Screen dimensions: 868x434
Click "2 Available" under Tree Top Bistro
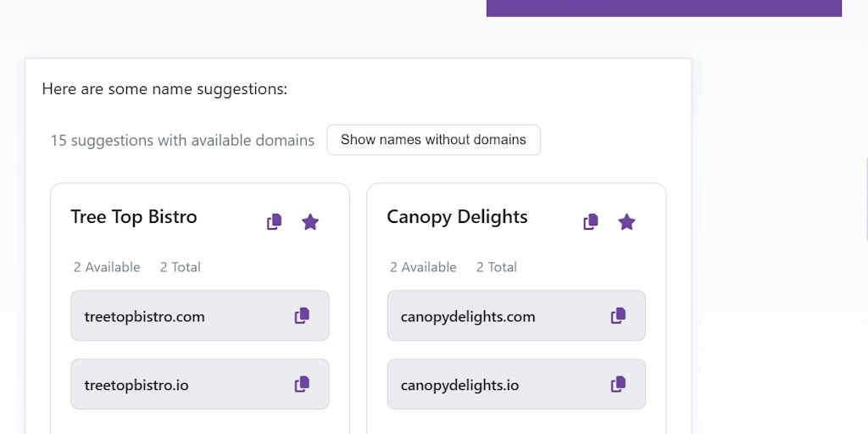click(107, 267)
